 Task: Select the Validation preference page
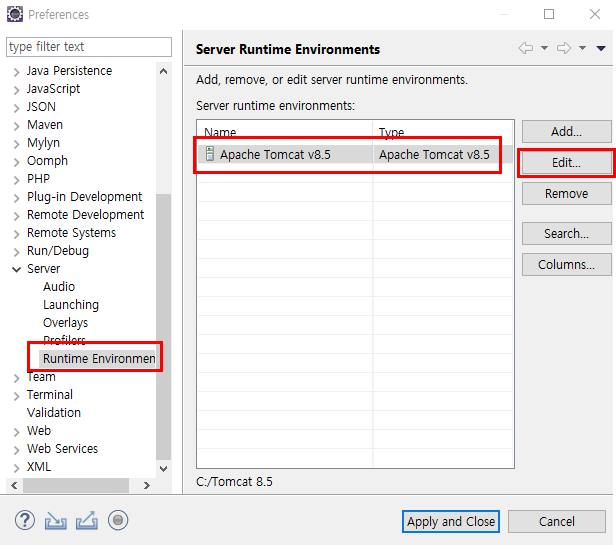(54, 413)
